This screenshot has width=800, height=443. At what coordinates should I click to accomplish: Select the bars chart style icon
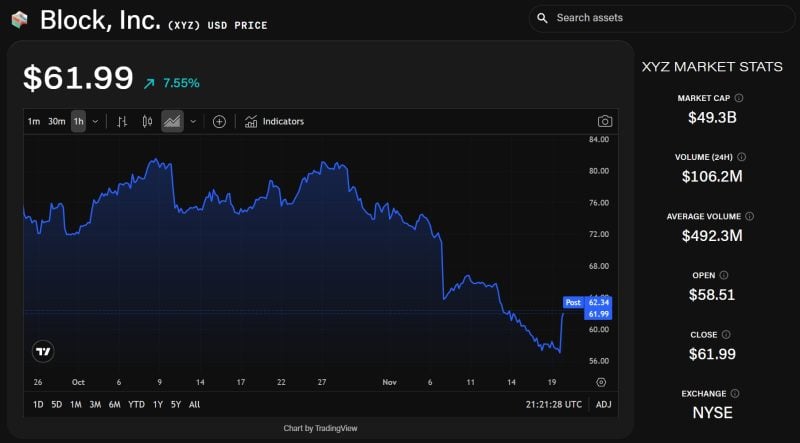pos(122,121)
